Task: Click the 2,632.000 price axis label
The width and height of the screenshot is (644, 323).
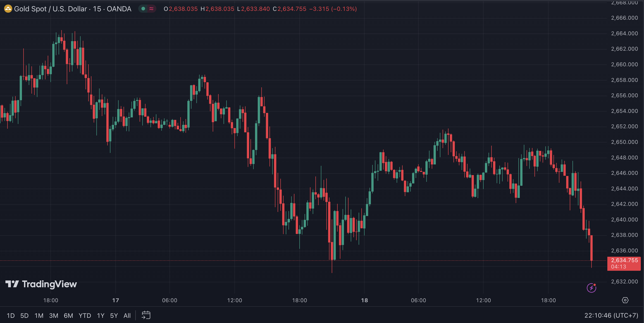Action: [x=624, y=282]
